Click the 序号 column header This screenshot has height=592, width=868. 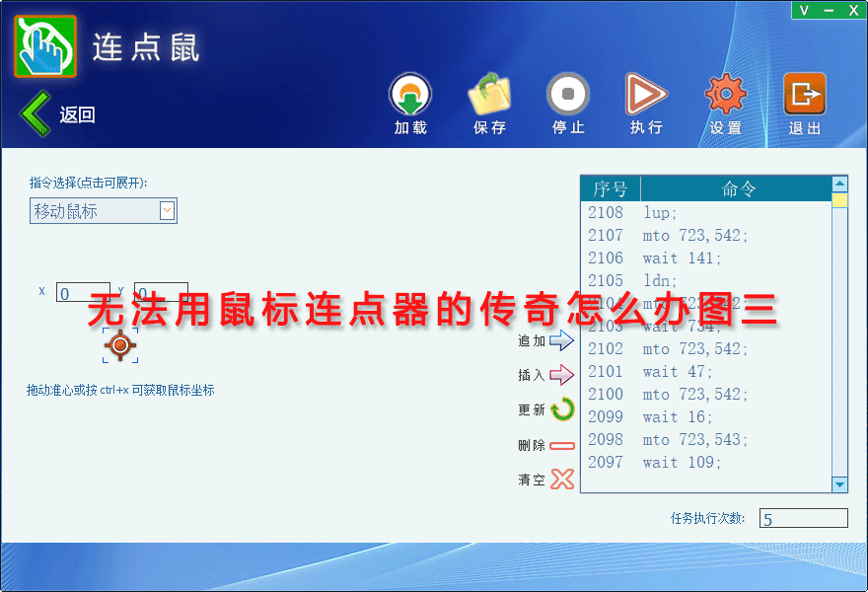(611, 188)
